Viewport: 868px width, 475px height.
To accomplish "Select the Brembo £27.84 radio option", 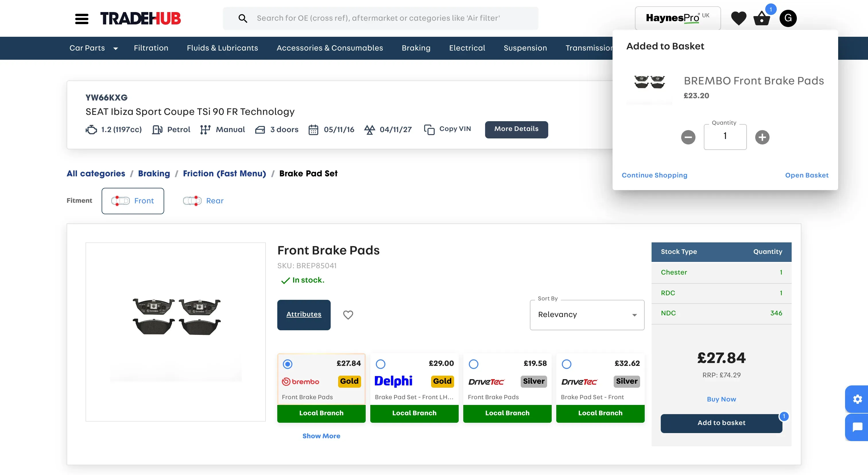I will click(x=287, y=364).
